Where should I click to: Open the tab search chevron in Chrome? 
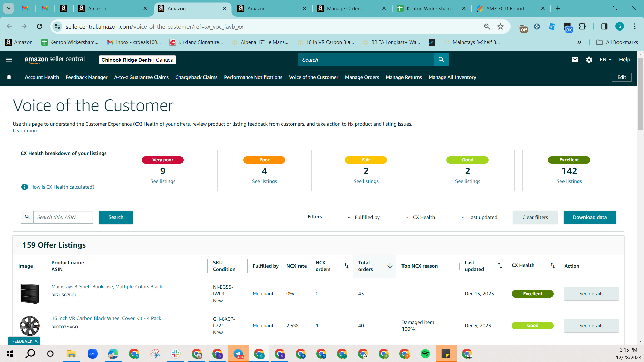tap(9, 8)
